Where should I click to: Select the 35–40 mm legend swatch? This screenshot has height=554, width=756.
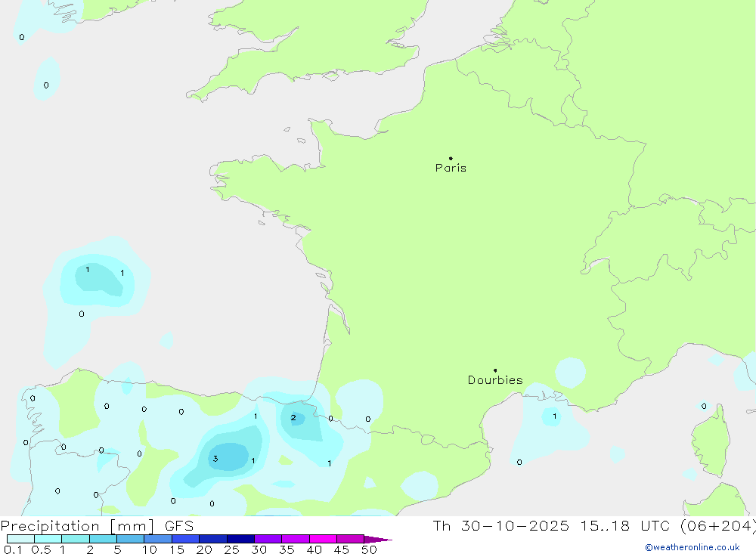point(296,539)
